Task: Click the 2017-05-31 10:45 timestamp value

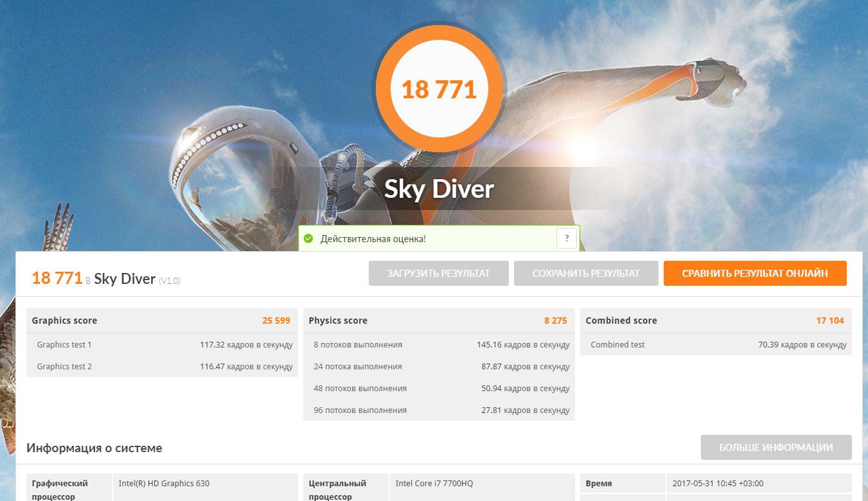Action: tap(718, 484)
